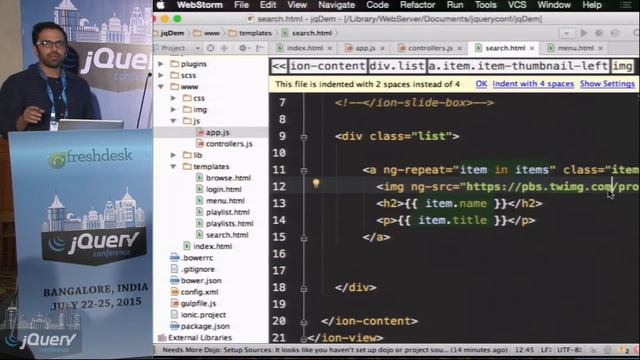Open the run configuration dropdown
This screenshot has width=640, height=360.
pyautogui.click(x=567, y=33)
